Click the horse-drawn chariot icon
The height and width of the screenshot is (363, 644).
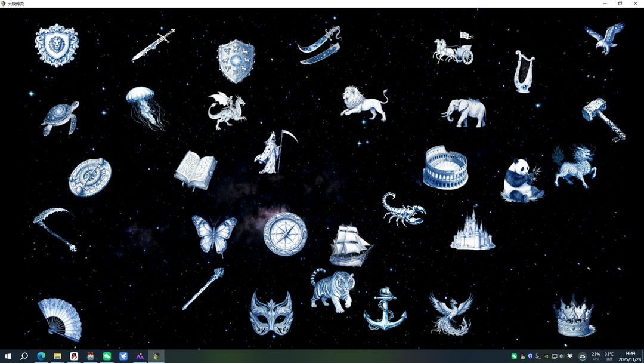(x=454, y=48)
